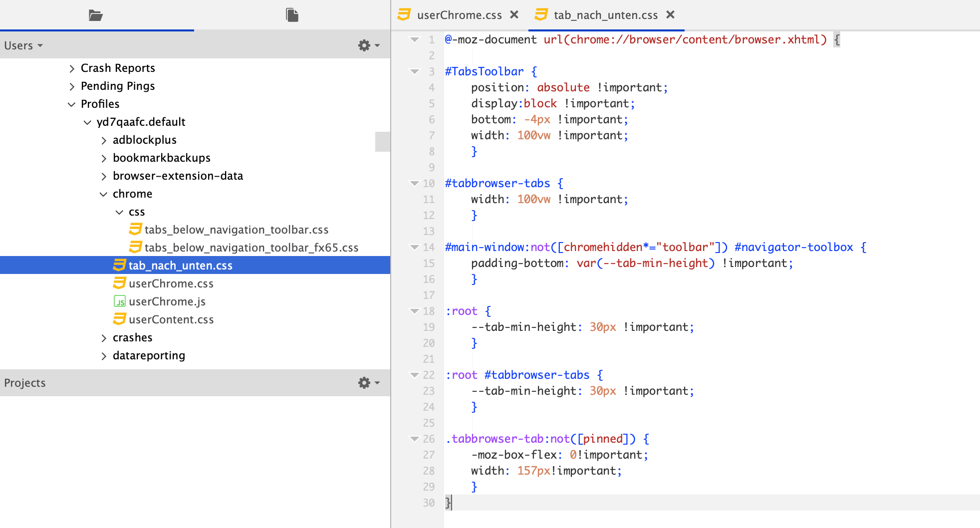Open userChrome.css in the file tree
The width and height of the screenshot is (980, 528).
171,283
